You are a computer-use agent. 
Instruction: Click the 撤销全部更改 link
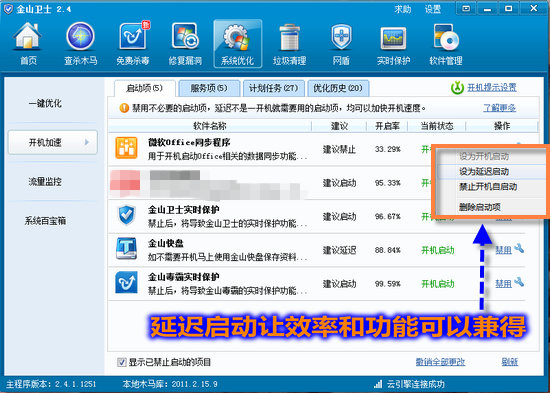pyautogui.click(x=441, y=362)
